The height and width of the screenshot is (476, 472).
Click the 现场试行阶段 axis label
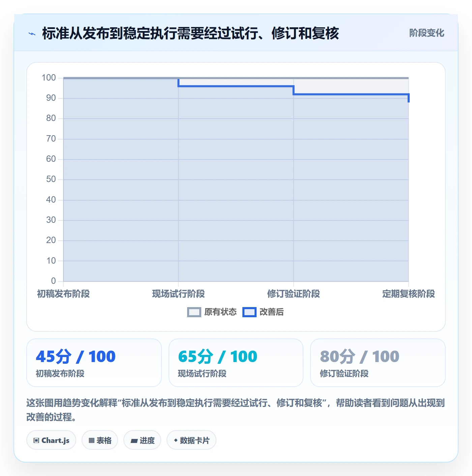click(178, 294)
